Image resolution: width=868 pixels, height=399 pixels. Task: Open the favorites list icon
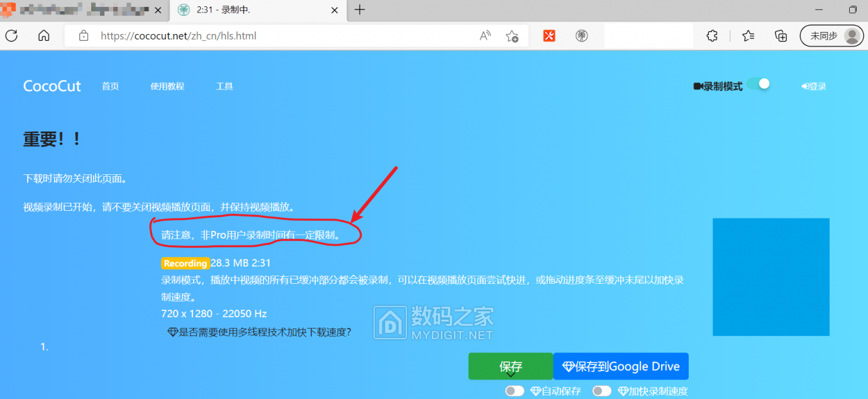[x=748, y=36]
